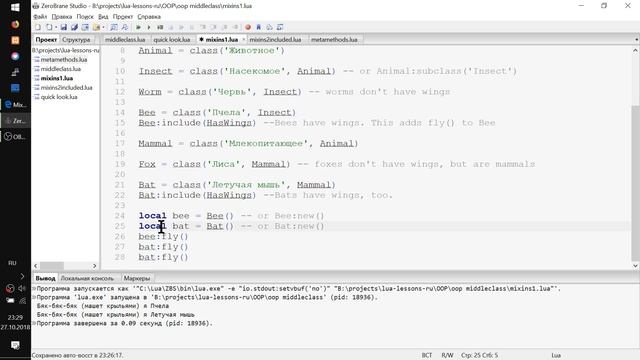Open the notification center icon
640x360 pixels.
point(15,345)
